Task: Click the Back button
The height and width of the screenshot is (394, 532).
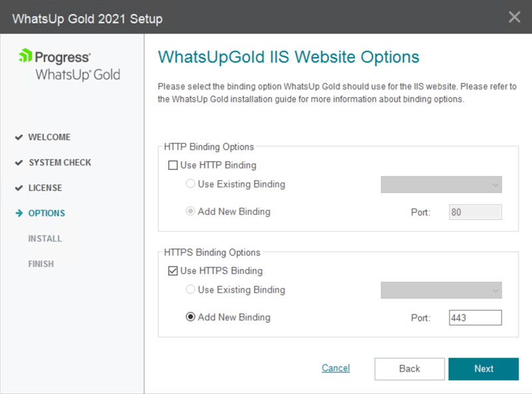Action: 410,369
